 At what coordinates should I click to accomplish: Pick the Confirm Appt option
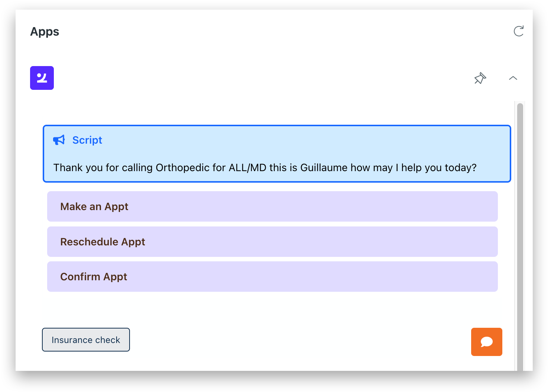[x=94, y=277]
